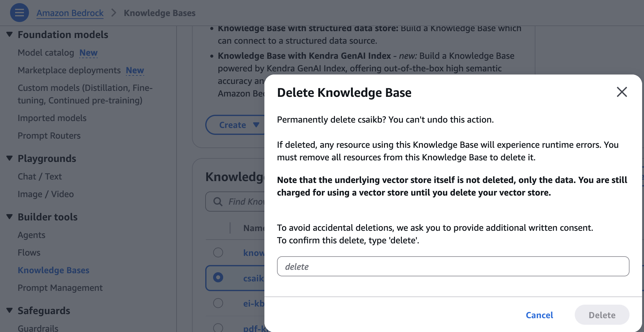Click Cancel in the delete dialog
This screenshot has height=332, width=644.
539,315
